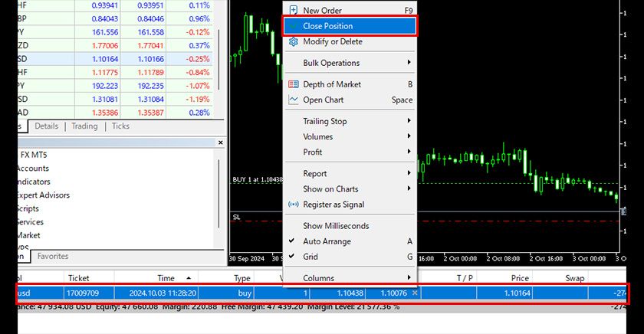This screenshot has width=644, height=334.
Task: Click the Depth of Market icon
Action: click(293, 84)
